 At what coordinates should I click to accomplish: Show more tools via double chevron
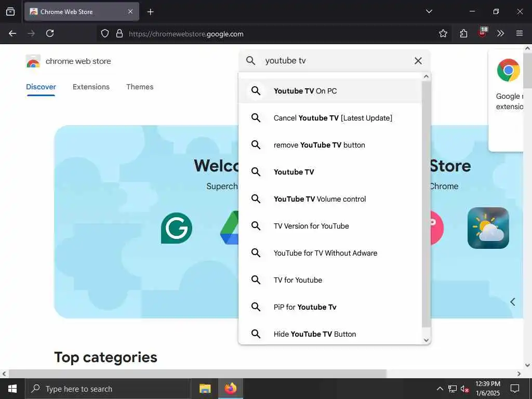point(500,33)
